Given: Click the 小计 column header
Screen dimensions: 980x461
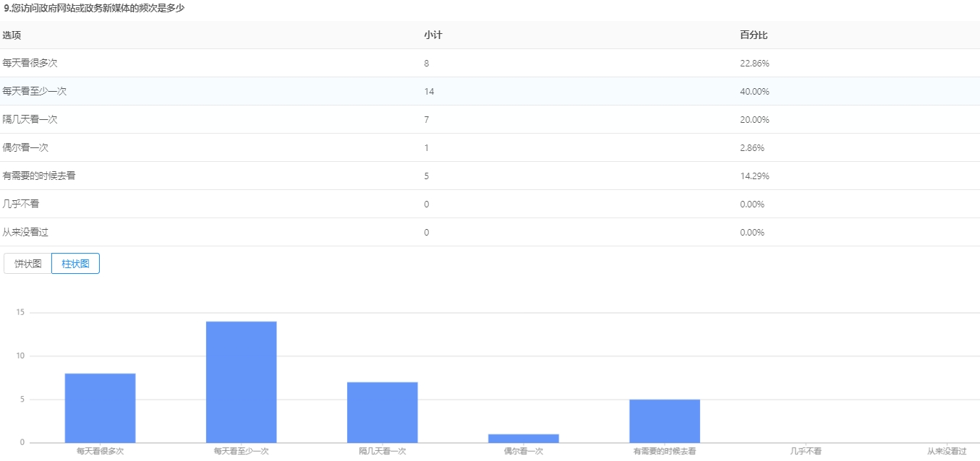Looking at the screenshot, I should pyautogui.click(x=433, y=35).
